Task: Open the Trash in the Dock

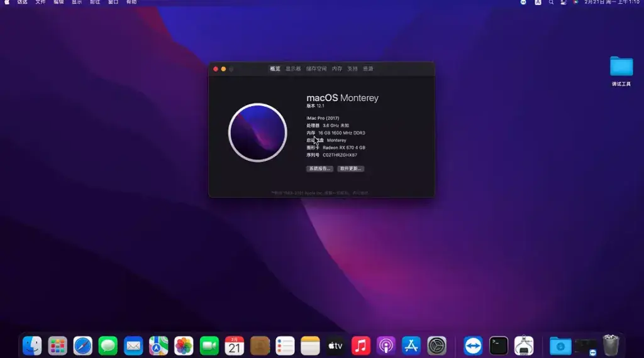Action: click(x=611, y=345)
